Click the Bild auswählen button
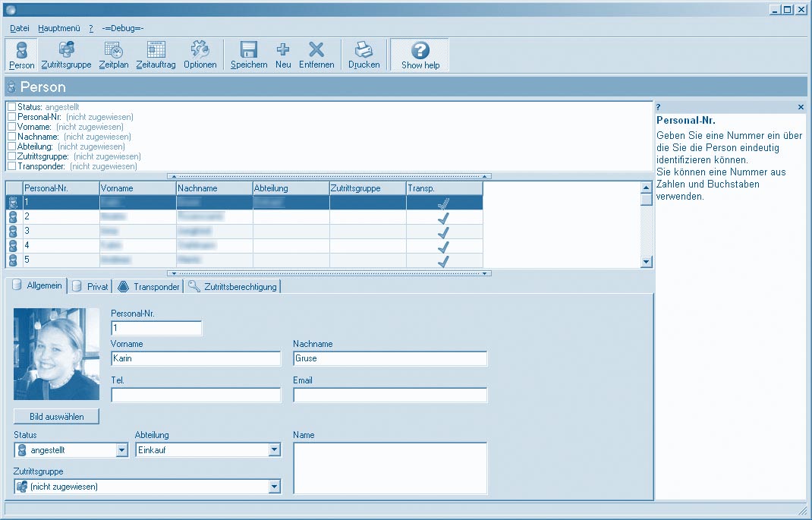Viewport: 812px width, 520px height. coord(56,417)
